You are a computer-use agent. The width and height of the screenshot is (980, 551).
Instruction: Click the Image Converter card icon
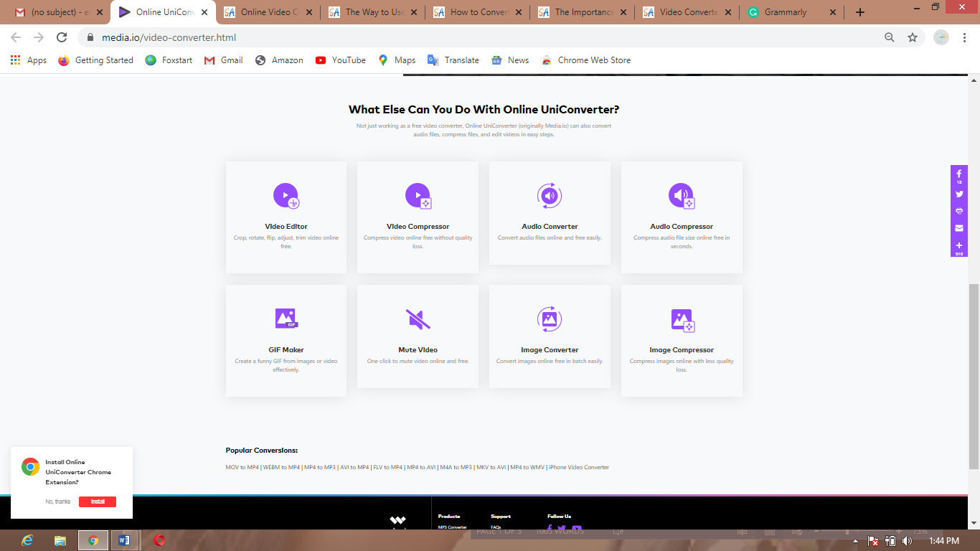point(550,319)
